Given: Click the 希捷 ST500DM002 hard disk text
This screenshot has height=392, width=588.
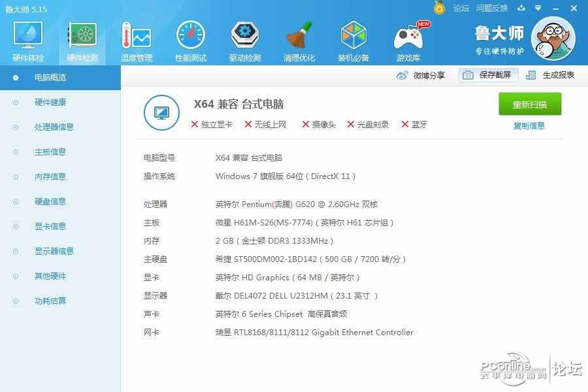Looking at the screenshot, I should (x=311, y=259).
